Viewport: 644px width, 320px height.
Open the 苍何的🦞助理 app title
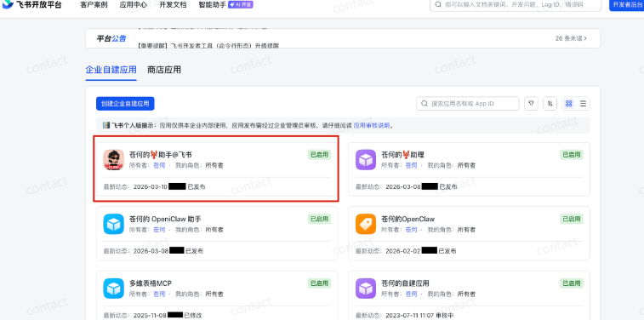pyautogui.click(x=403, y=155)
